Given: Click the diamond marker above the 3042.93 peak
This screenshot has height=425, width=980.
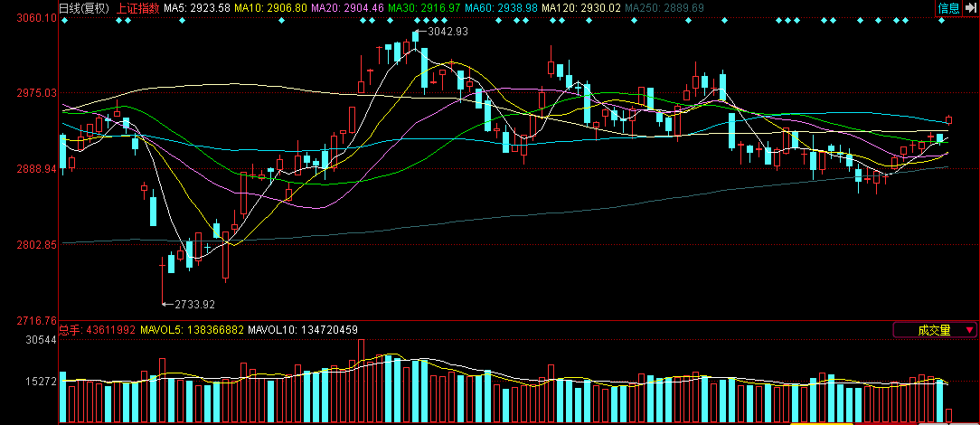Looking at the screenshot, I should [x=415, y=20].
